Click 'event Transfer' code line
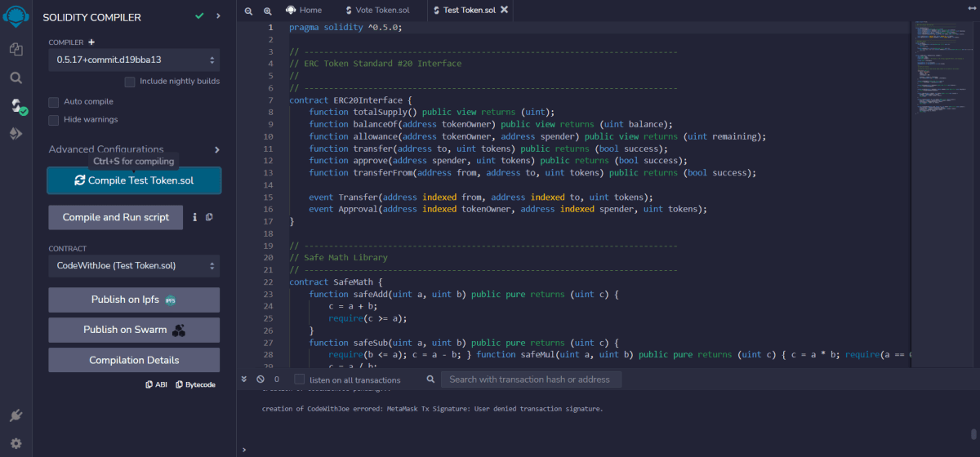The width and height of the screenshot is (980, 457). pyautogui.click(x=481, y=197)
